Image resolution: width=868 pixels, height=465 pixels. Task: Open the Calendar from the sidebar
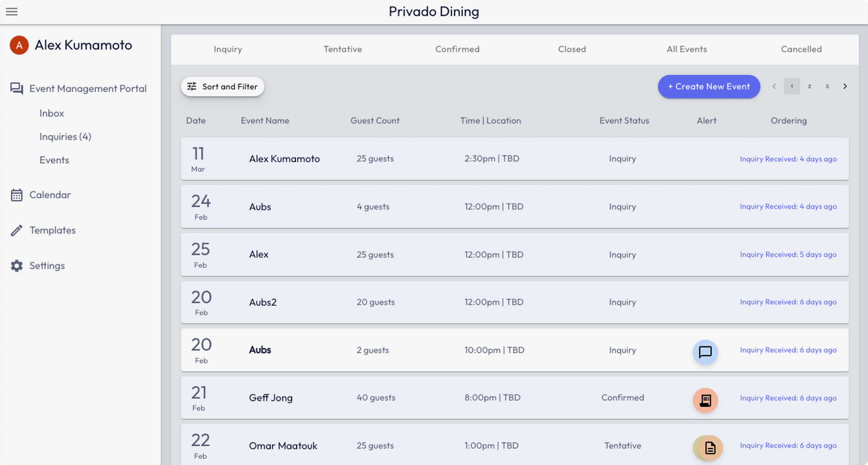coord(50,195)
